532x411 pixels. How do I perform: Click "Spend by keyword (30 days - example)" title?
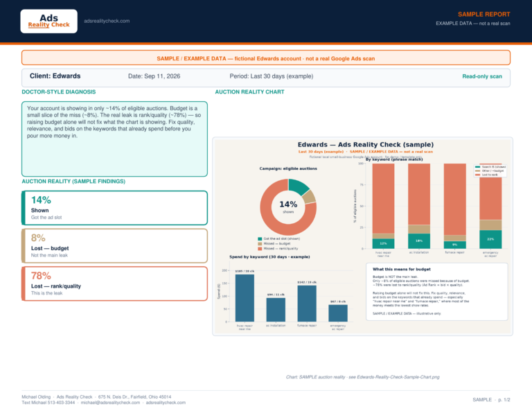[269, 257]
